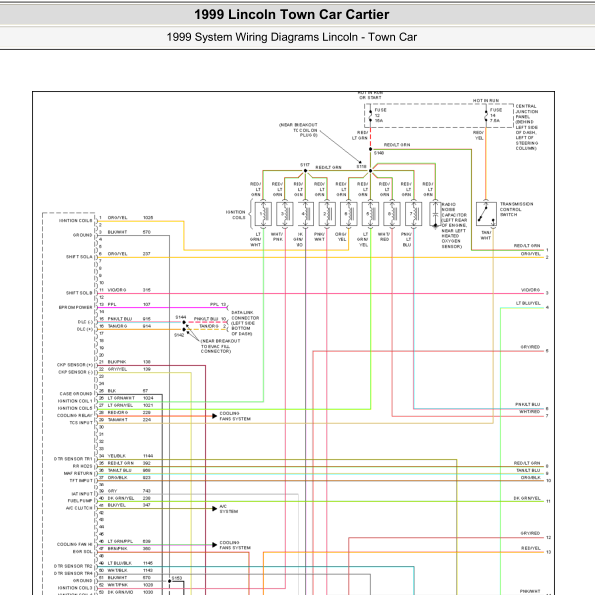Click the 'CASE GROUND' pin label
This screenshot has height=595, width=595.
coord(76,394)
